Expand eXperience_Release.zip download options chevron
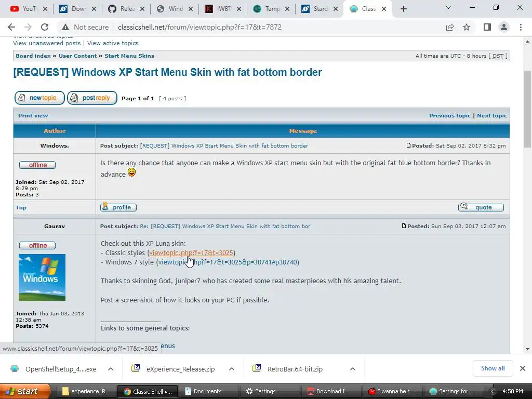Image resolution: width=532 pixels, height=399 pixels. pyautogui.click(x=232, y=369)
